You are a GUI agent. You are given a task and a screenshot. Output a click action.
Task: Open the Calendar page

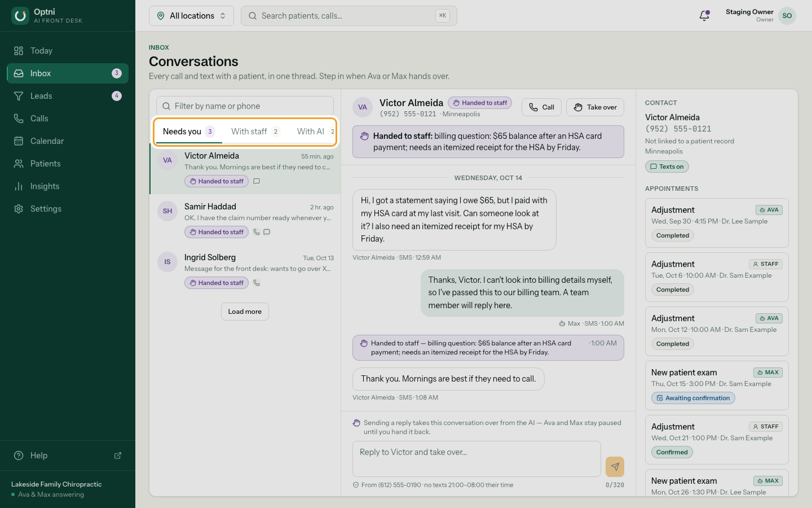point(68,141)
